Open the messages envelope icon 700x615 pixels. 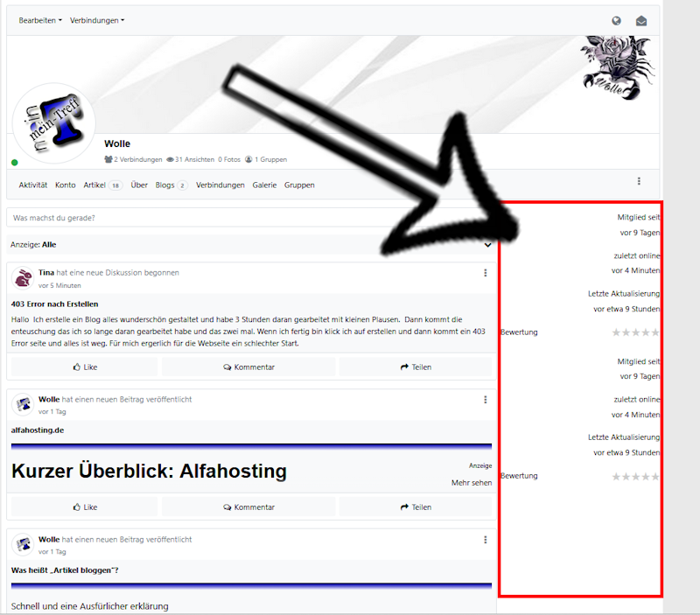pyautogui.click(x=641, y=21)
